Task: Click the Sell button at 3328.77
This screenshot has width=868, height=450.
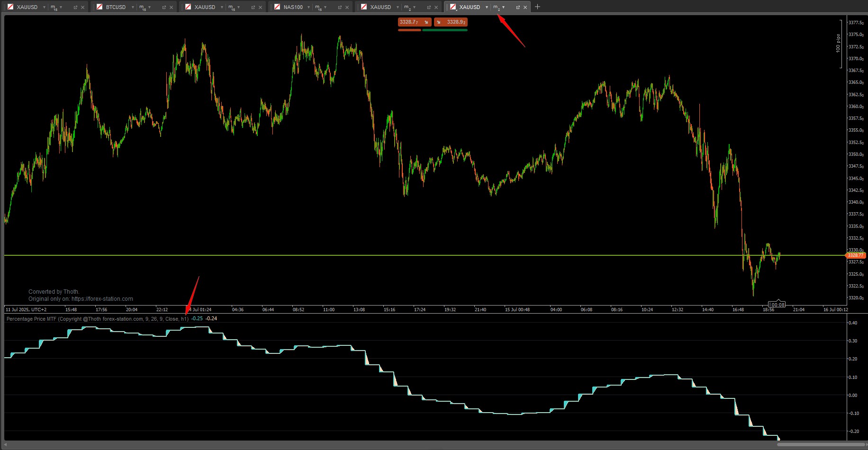Action: pyautogui.click(x=415, y=22)
